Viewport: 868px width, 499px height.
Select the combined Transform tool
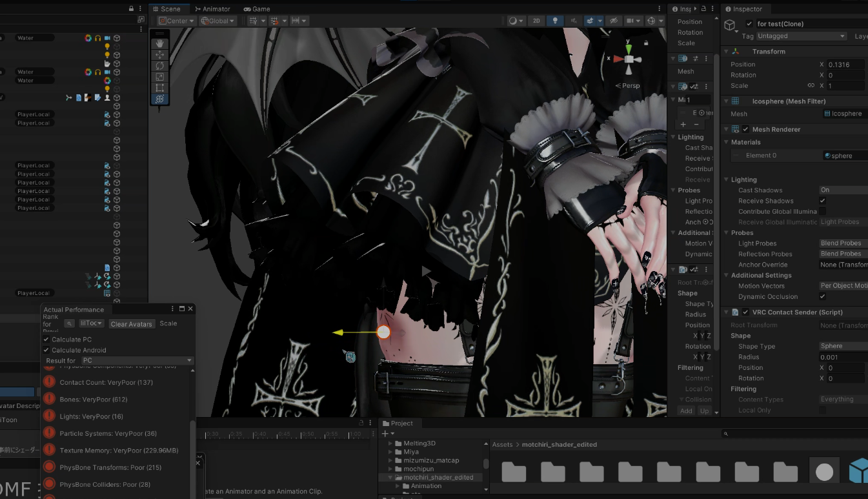160,99
